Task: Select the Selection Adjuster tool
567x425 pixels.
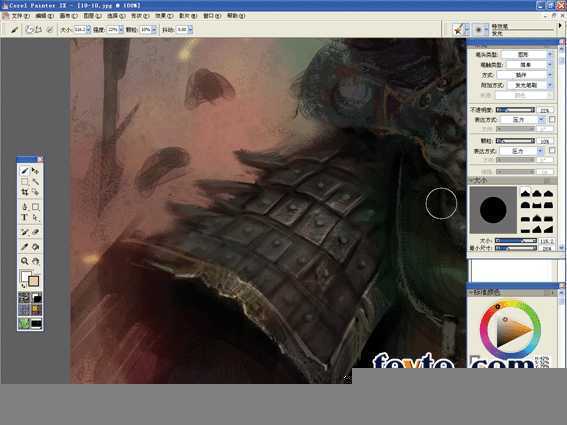Action: tap(35, 192)
